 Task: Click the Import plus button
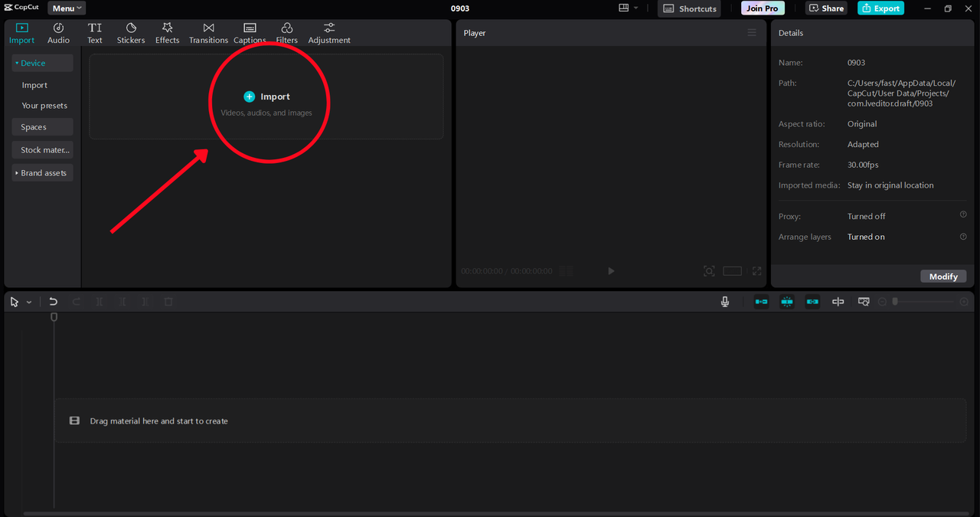pyautogui.click(x=249, y=97)
